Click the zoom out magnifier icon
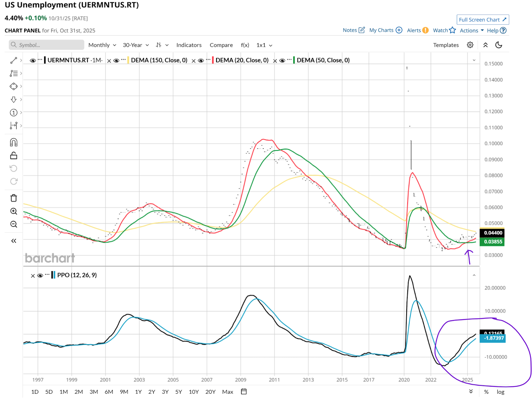Viewport: 532px width, 400px height. (14, 224)
